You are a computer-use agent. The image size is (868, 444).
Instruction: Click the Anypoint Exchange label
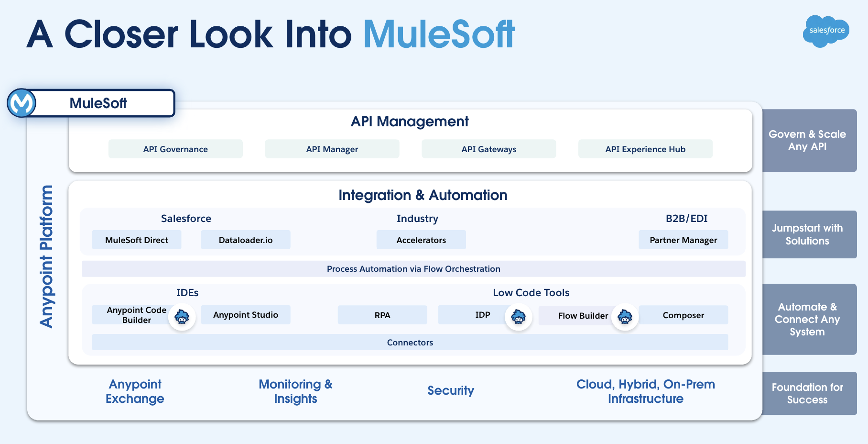point(135,391)
